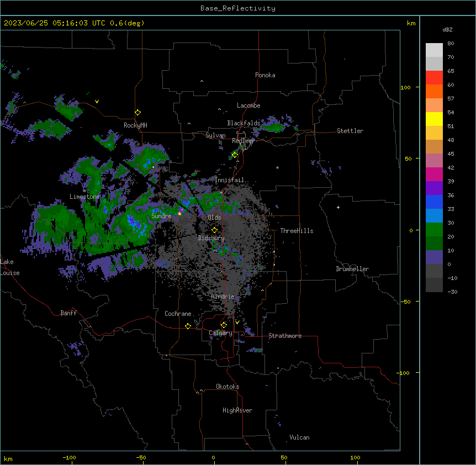Select the magenta 39-42 dBZ legend swatch
476x465 pixels.
point(434,174)
